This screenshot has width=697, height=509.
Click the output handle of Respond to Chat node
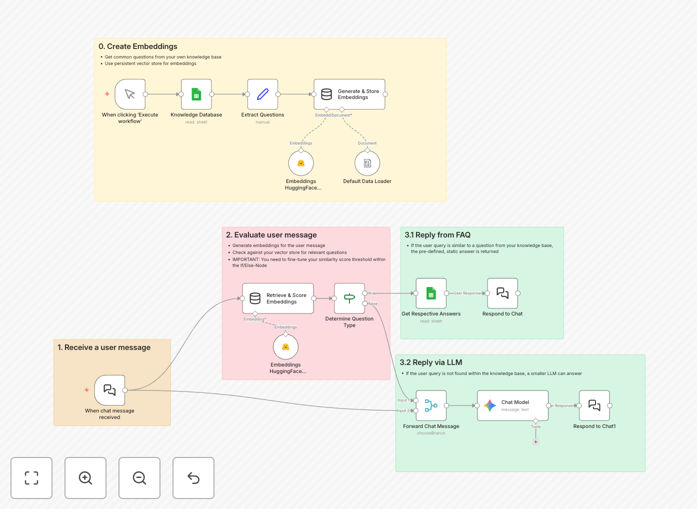pyautogui.click(x=518, y=293)
